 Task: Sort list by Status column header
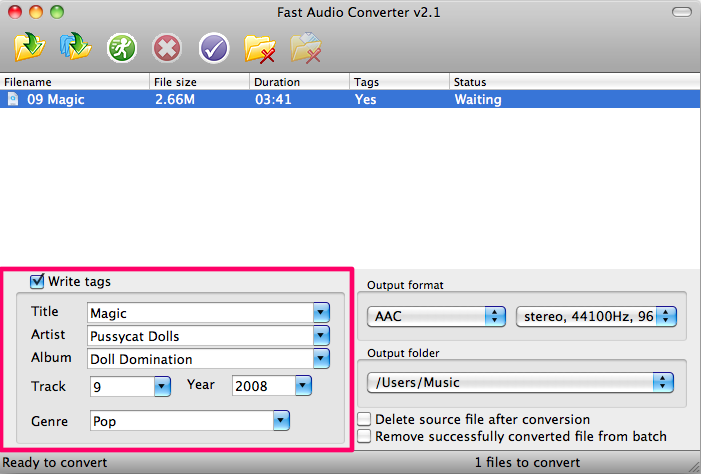click(x=575, y=82)
